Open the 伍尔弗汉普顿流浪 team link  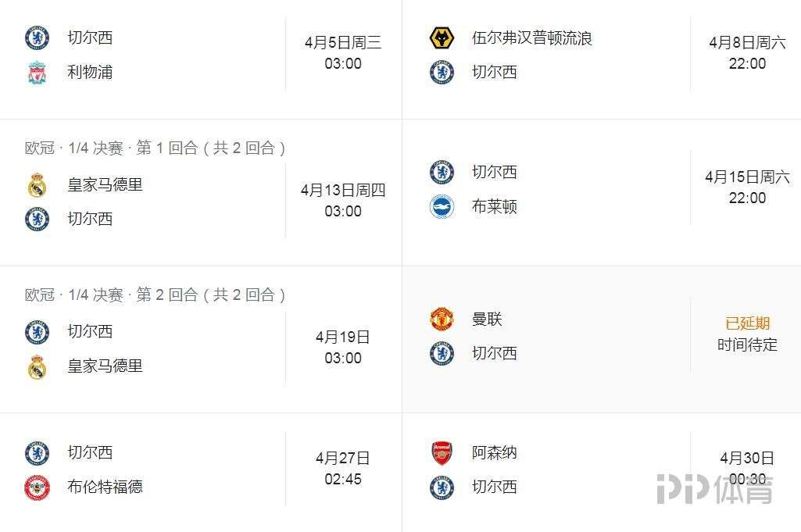click(531, 37)
